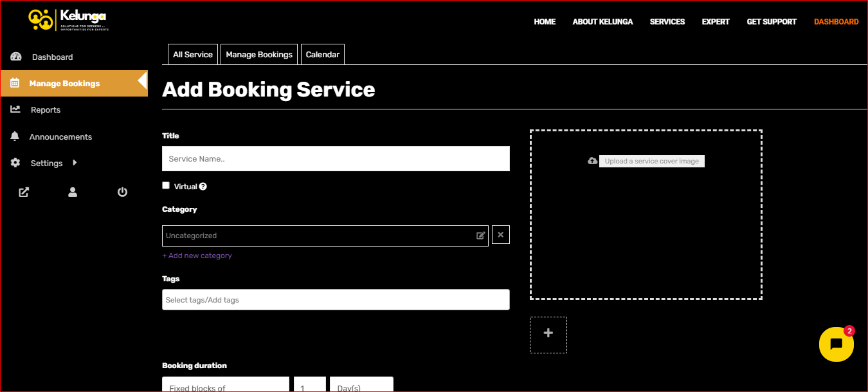This screenshot has width=868, height=392.
Task: Expand the Settings submenu arrow
Action: click(x=75, y=163)
